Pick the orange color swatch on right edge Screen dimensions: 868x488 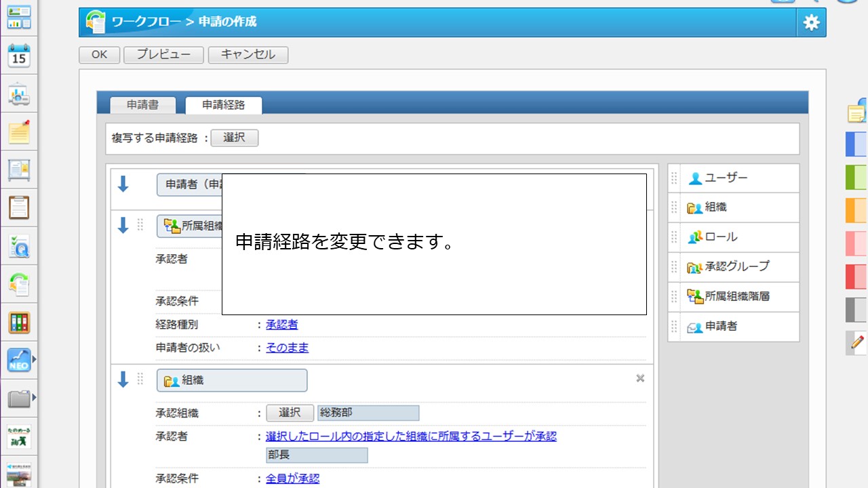coord(857,210)
